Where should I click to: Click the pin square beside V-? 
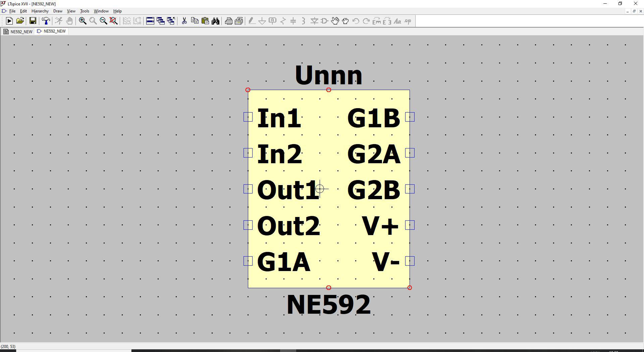coord(410,261)
